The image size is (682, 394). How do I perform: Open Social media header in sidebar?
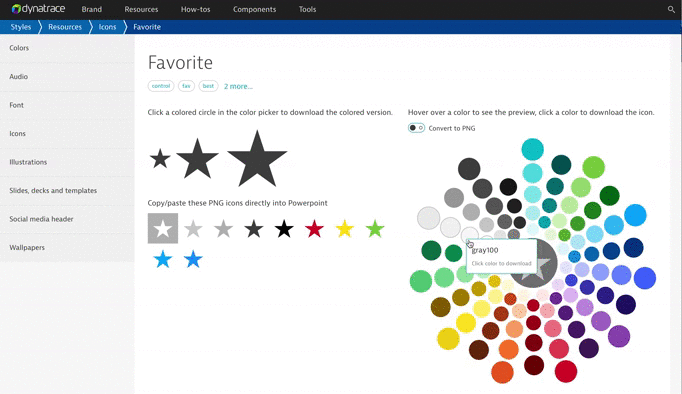tap(67, 219)
